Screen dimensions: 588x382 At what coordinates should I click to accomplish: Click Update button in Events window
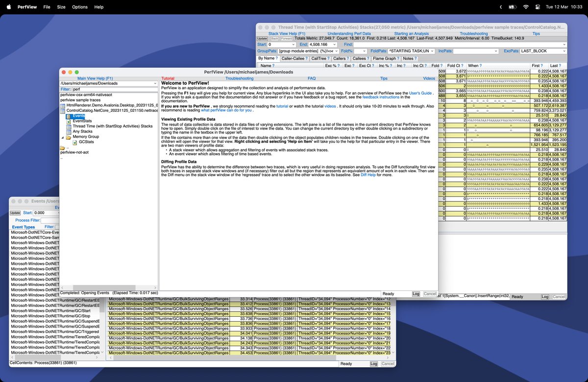15,213
